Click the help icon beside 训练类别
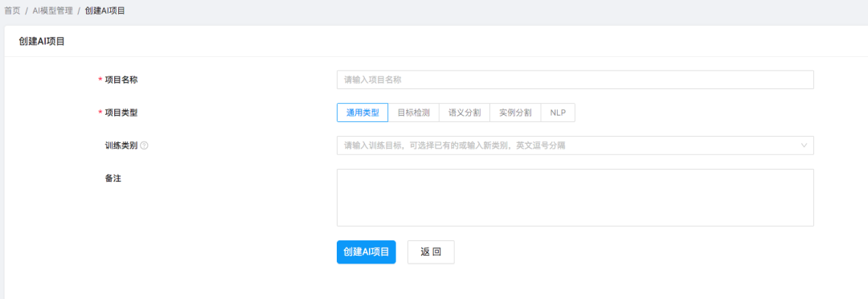The height and width of the screenshot is (299, 868). (144, 145)
